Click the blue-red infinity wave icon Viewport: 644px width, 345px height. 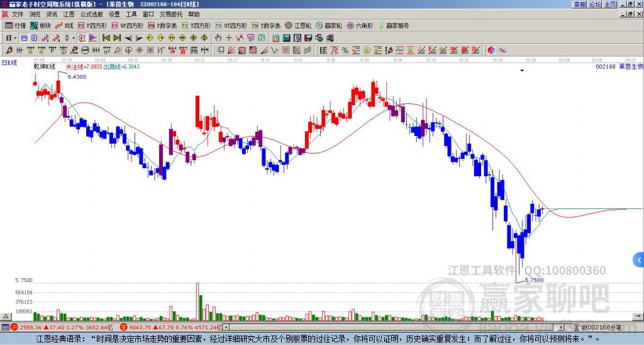502,50
